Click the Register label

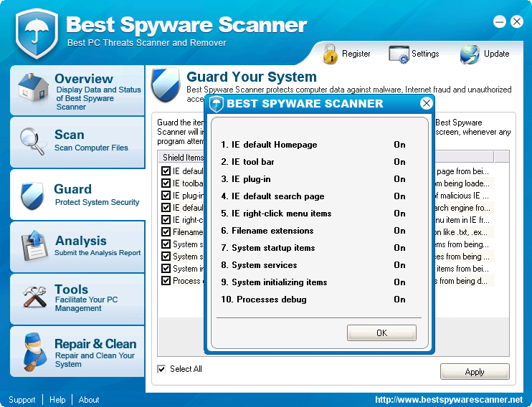click(x=356, y=54)
